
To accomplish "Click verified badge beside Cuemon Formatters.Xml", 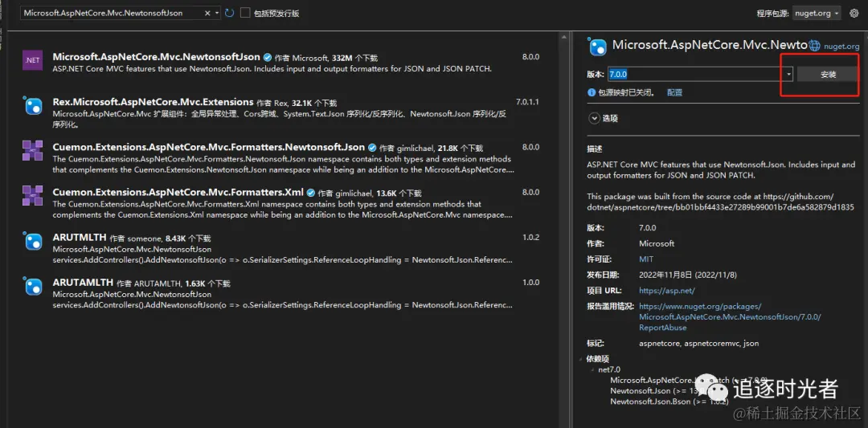I will [311, 193].
